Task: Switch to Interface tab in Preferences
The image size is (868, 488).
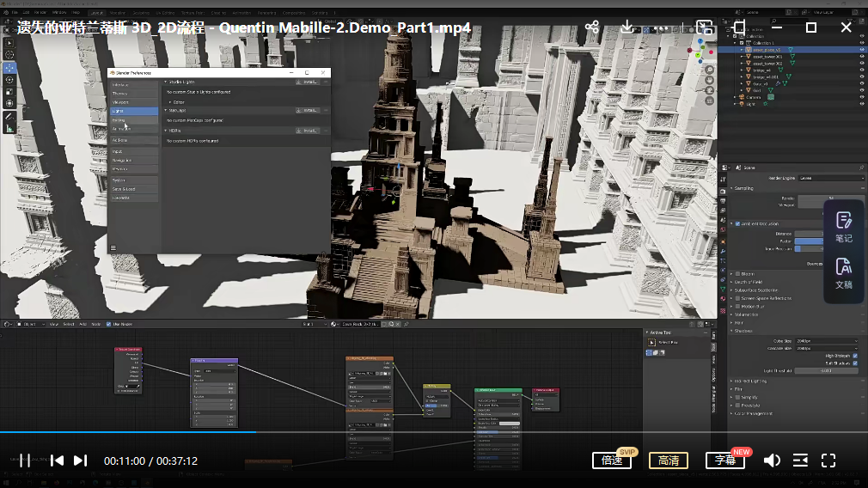Action: pos(134,85)
